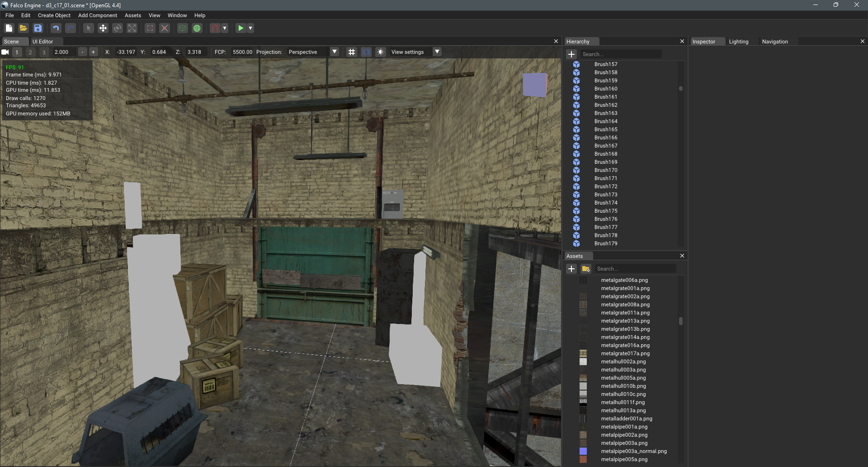Open the Create Object menu

tap(54, 15)
